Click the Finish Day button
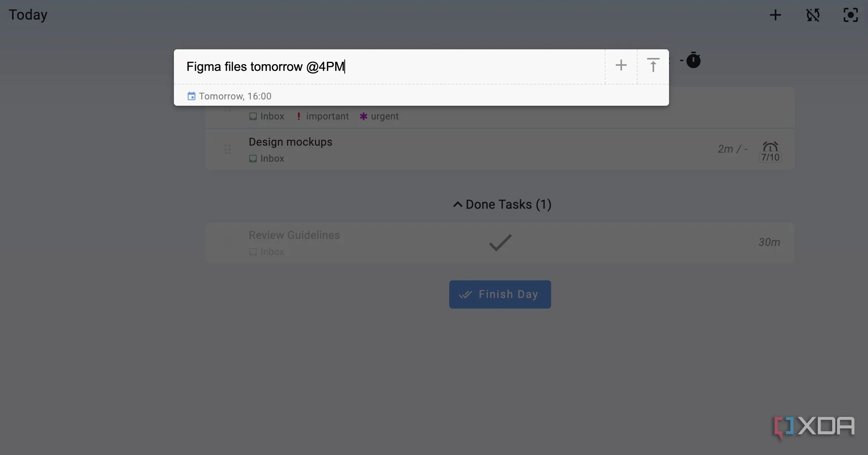 coord(500,294)
